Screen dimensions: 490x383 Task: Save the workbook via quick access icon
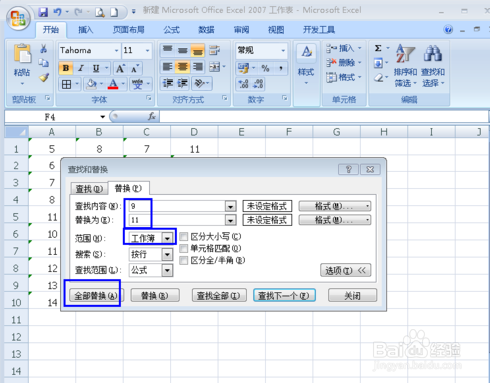click(43, 12)
